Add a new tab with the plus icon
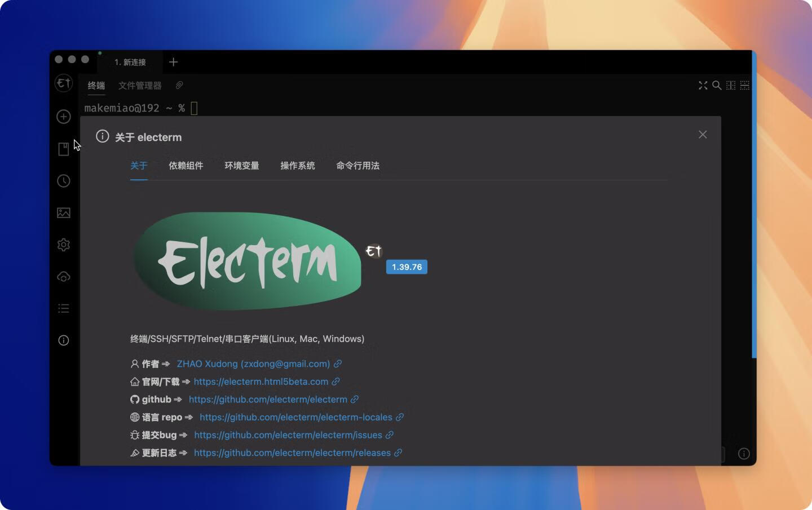 pos(173,62)
